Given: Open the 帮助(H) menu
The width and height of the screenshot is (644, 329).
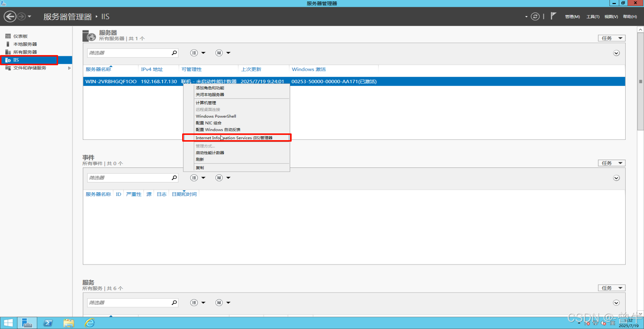Looking at the screenshot, I should 630,17.
